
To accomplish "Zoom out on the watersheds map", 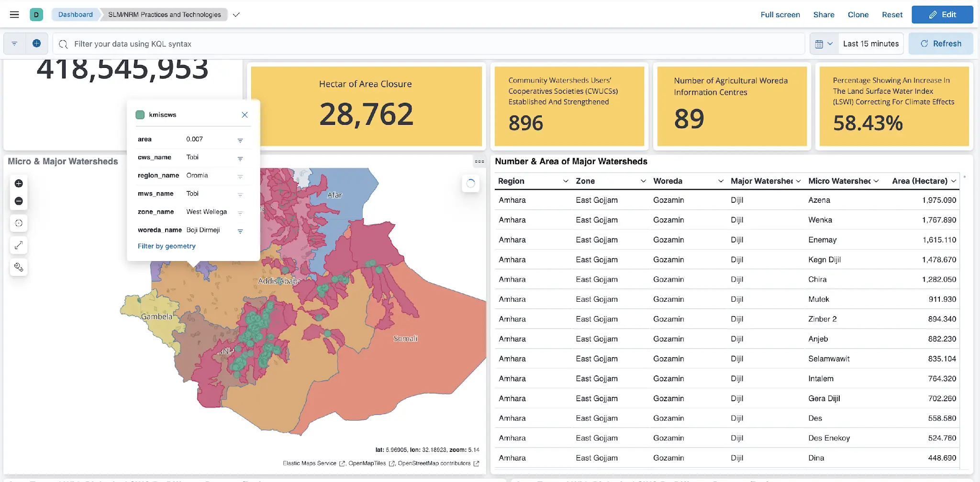I will coord(19,201).
